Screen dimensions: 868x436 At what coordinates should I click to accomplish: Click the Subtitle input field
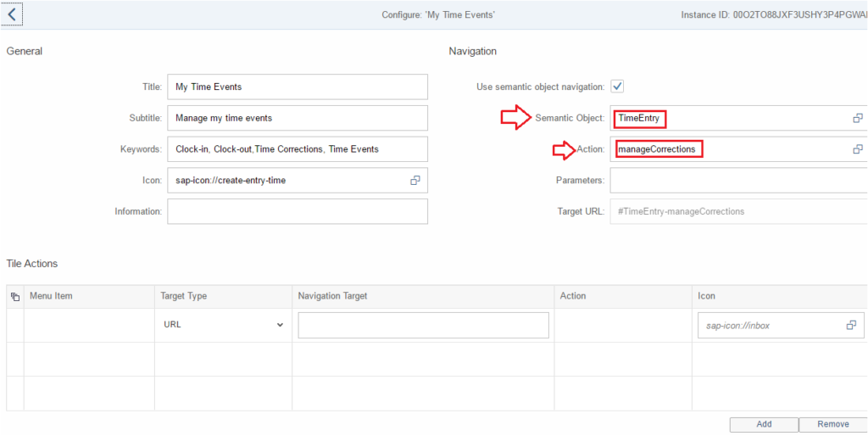click(298, 118)
